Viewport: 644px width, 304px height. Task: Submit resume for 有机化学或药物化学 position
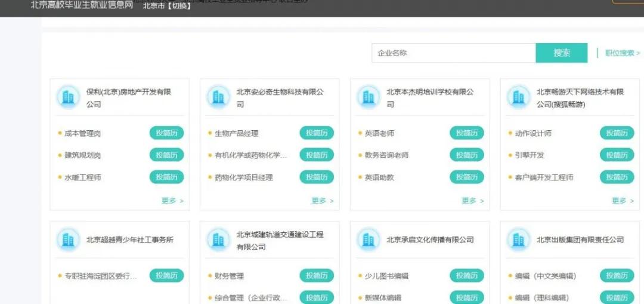pos(317,155)
